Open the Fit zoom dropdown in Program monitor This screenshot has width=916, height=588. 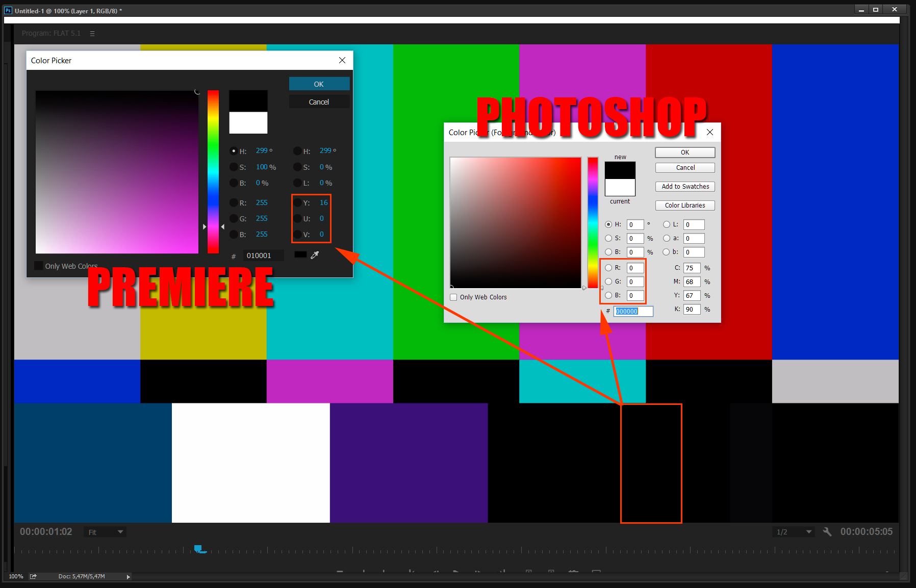pyautogui.click(x=105, y=532)
